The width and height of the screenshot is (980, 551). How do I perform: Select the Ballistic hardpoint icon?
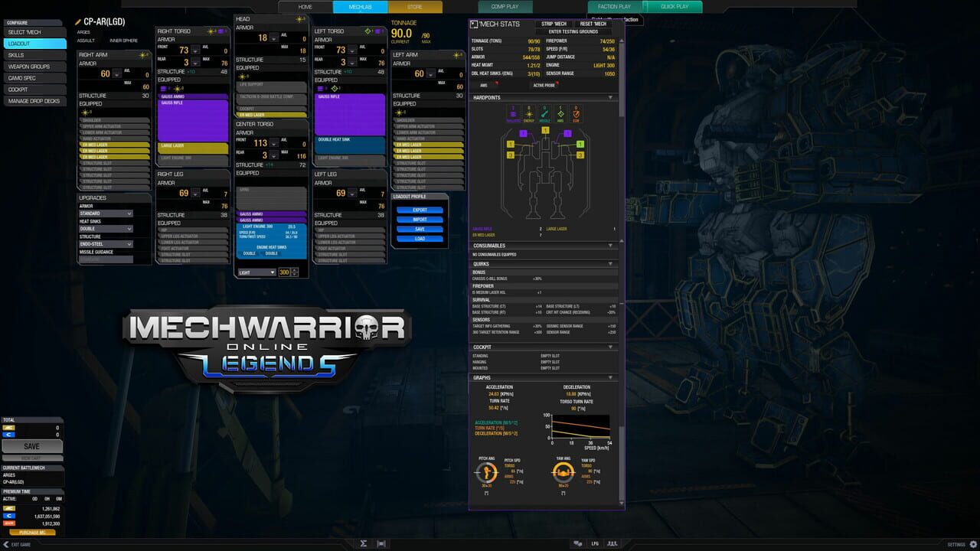point(513,114)
